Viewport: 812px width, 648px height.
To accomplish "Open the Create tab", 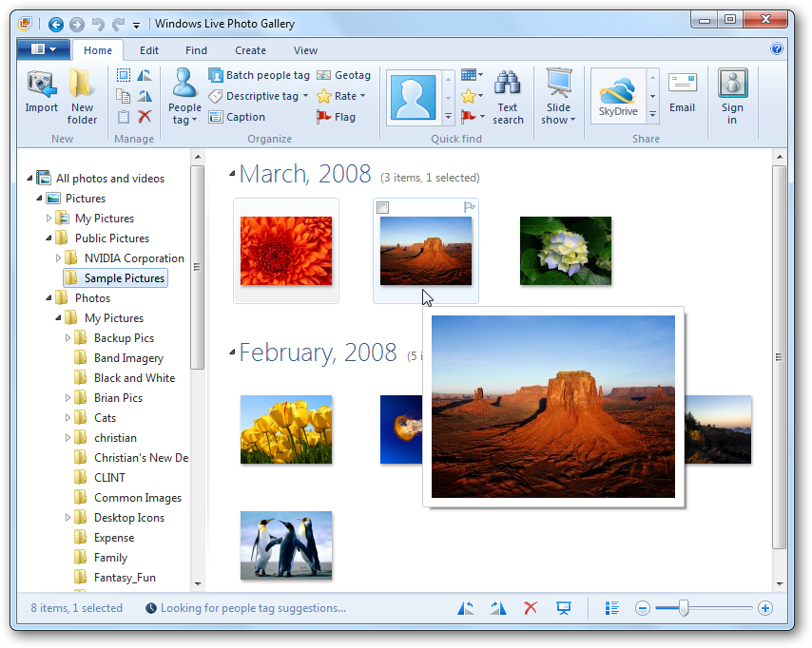I will (250, 50).
